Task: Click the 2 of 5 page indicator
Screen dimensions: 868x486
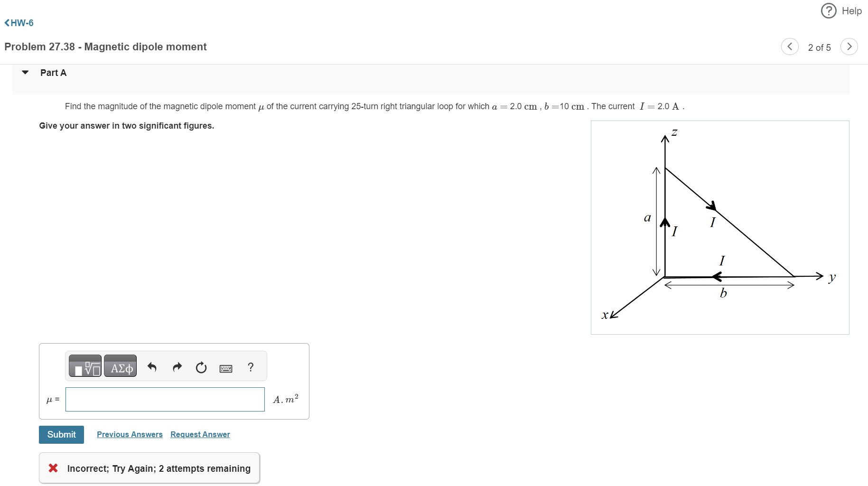Action: pyautogui.click(x=819, y=47)
